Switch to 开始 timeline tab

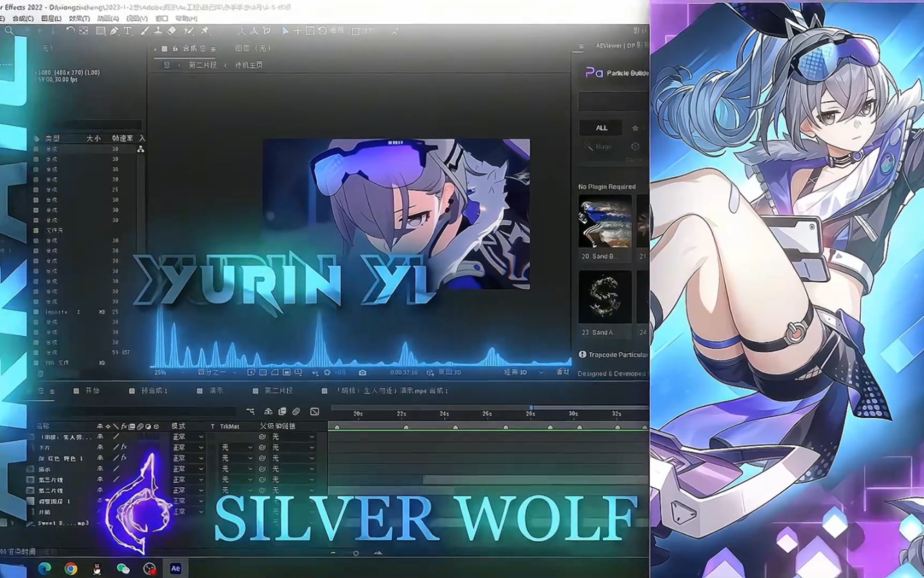coord(92,390)
